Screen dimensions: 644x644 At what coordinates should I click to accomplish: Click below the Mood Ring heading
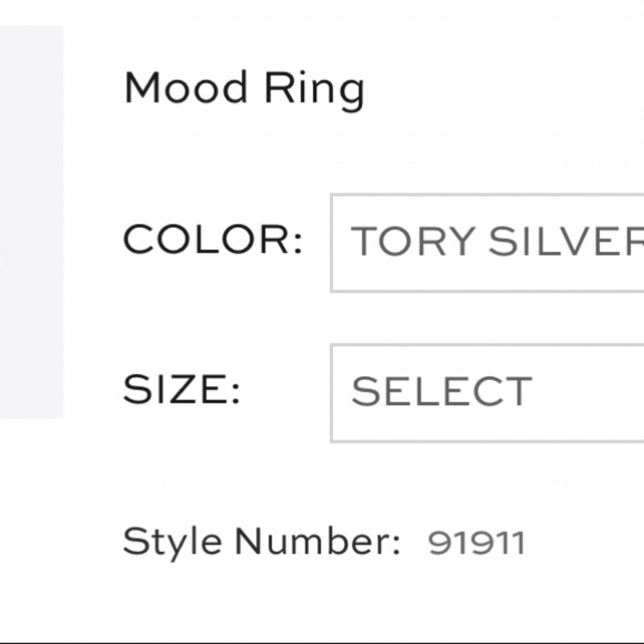click(x=245, y=142)
